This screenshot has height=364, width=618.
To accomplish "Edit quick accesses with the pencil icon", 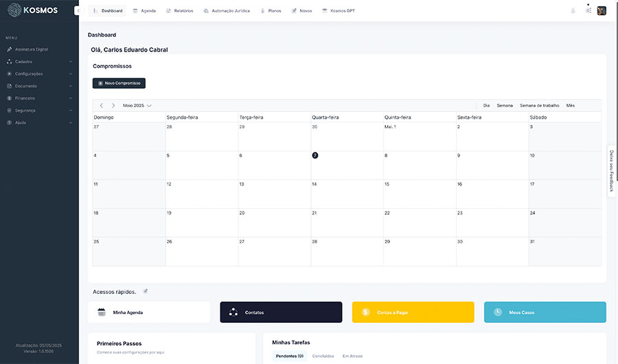I will [x=146, y=291].
